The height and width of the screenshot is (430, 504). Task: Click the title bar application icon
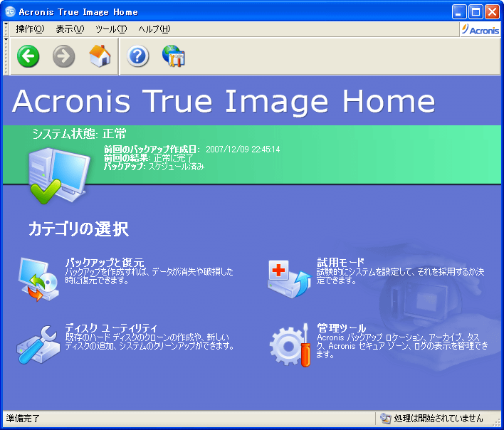tap(10, 12)
